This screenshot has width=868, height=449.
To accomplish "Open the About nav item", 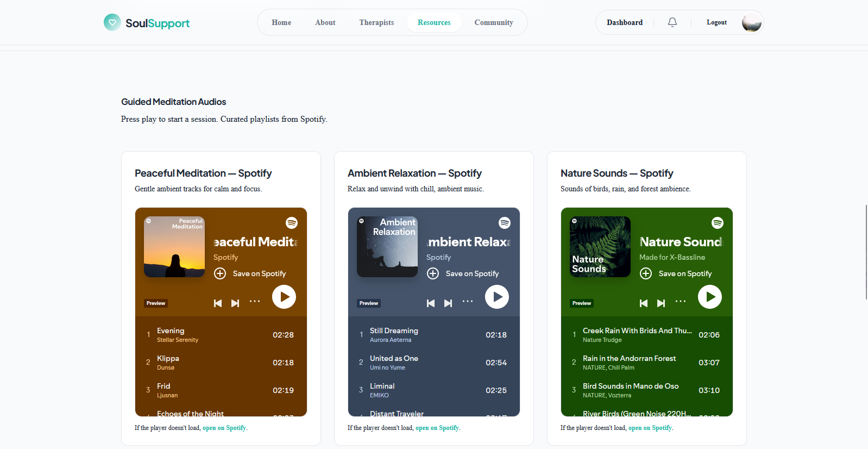I will coord(325,22).
